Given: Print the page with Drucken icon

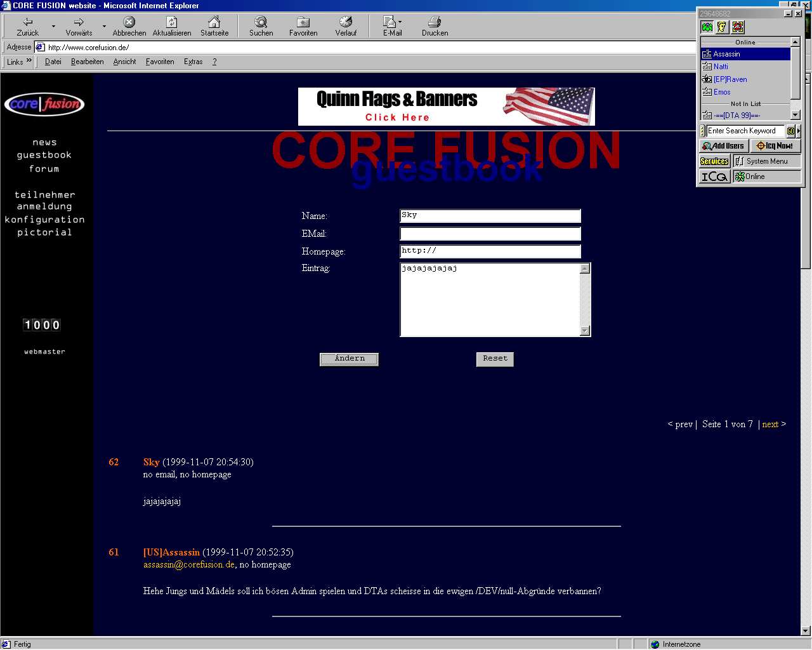Looking at the screenshot, I should [x=435, y=25].
